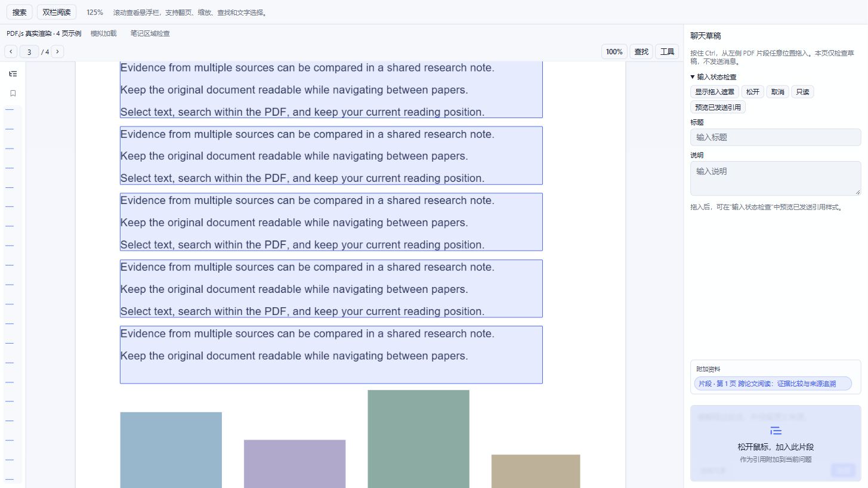
Task: Click the 预览已发送引用 button
Action: coord(718,107)
